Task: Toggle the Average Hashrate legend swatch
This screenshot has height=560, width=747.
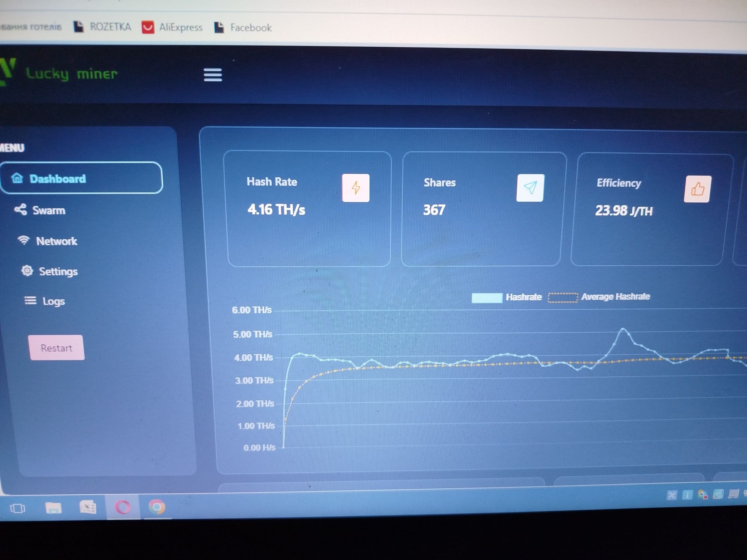Action: click(563, 298)
